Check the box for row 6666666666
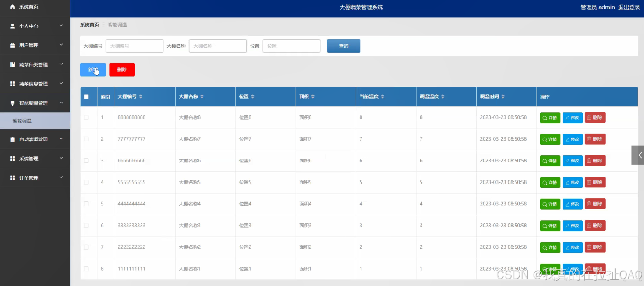 coord(86,161)
